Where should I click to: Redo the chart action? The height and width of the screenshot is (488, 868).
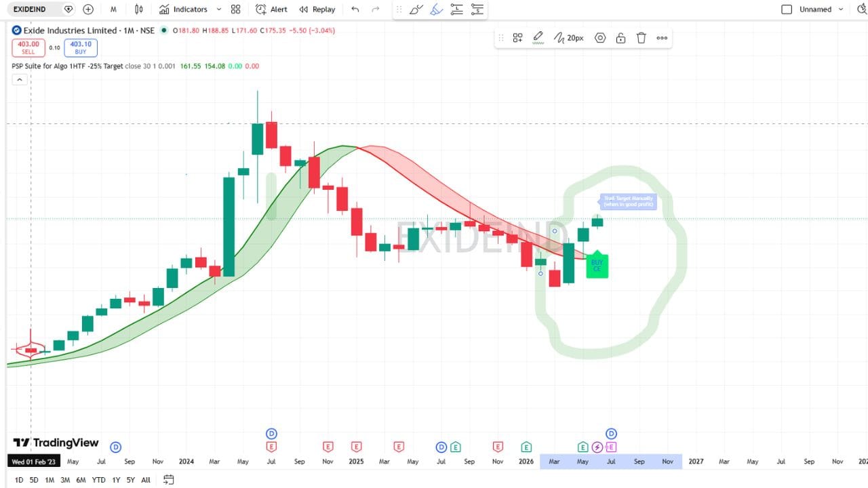click(x=376, y=9)
